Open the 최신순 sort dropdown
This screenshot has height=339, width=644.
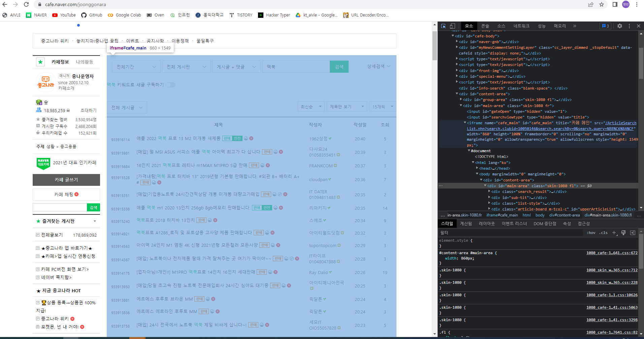[311, 107]
